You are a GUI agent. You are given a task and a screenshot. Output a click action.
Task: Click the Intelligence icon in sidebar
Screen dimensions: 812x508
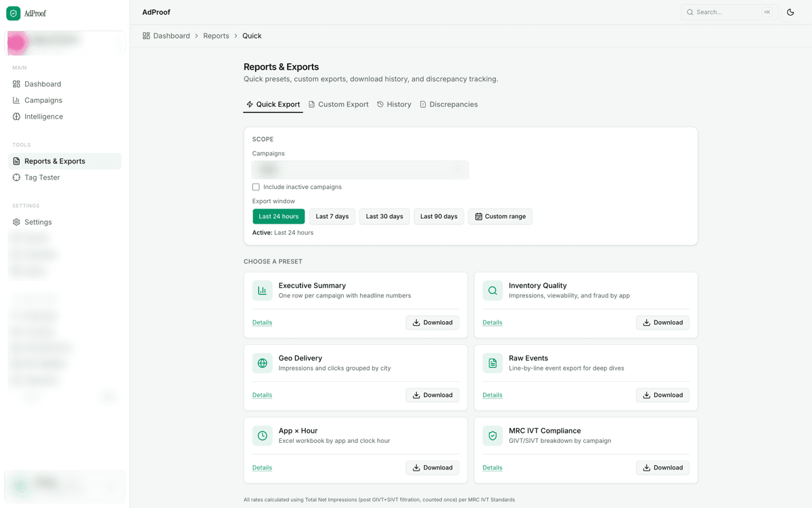pos(16,117)
